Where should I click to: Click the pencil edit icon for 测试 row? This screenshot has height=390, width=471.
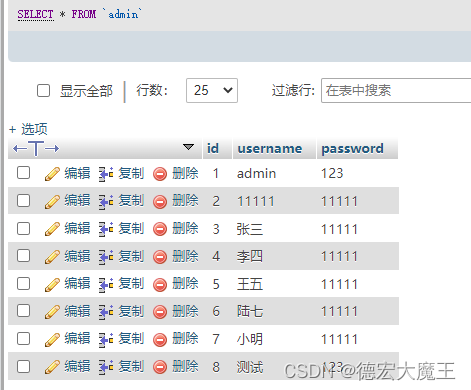coord(52,367)
